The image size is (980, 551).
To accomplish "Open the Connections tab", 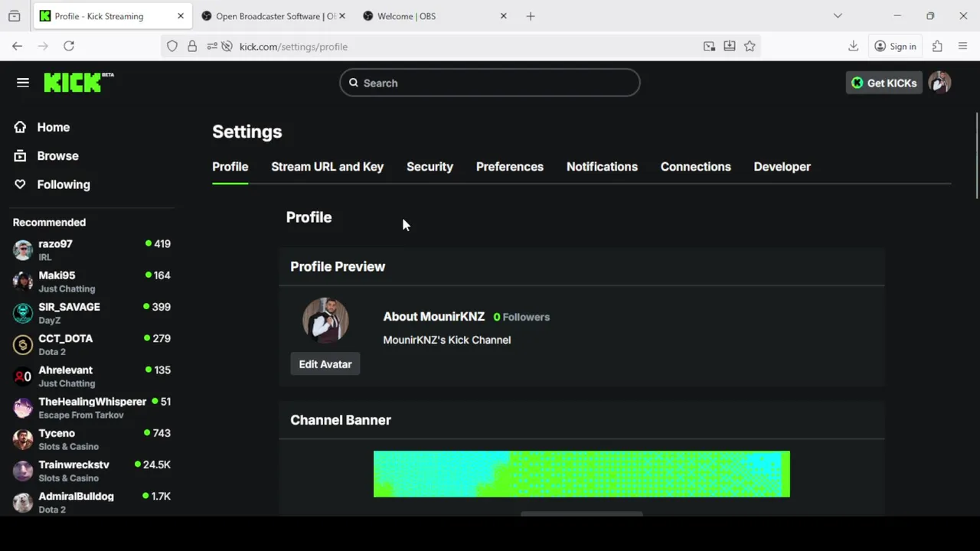I will (x=695, y=167).
